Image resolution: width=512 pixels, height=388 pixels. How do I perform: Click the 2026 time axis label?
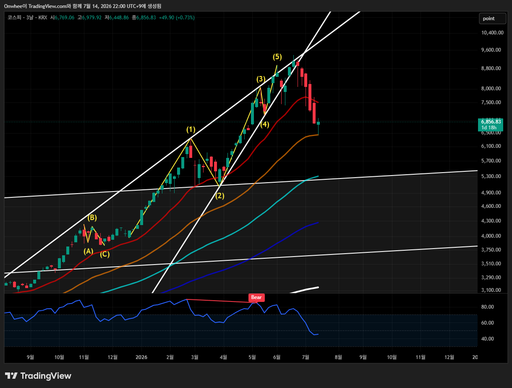click(141, 357)
